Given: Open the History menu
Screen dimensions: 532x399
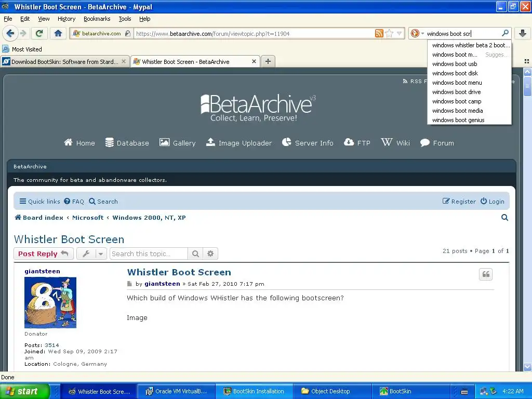Looking at the screenshot, I should 66,19.
